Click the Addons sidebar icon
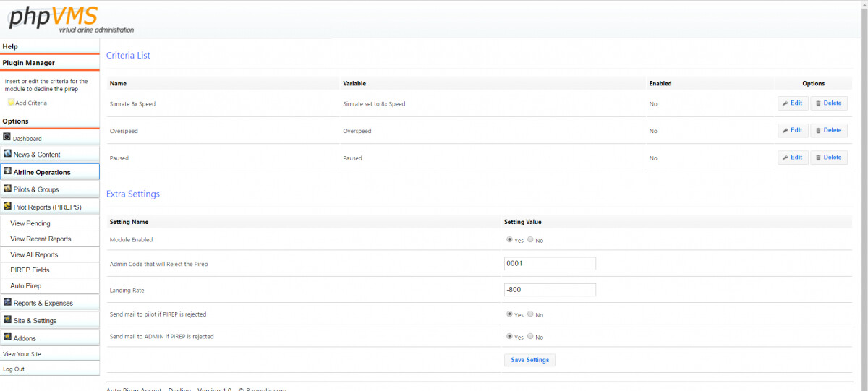Screen dimensions: 868x391 (7, 337)
